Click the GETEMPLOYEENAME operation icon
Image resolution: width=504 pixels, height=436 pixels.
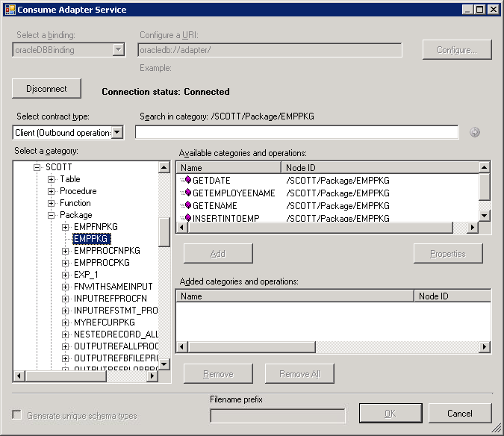pos(186,193)
